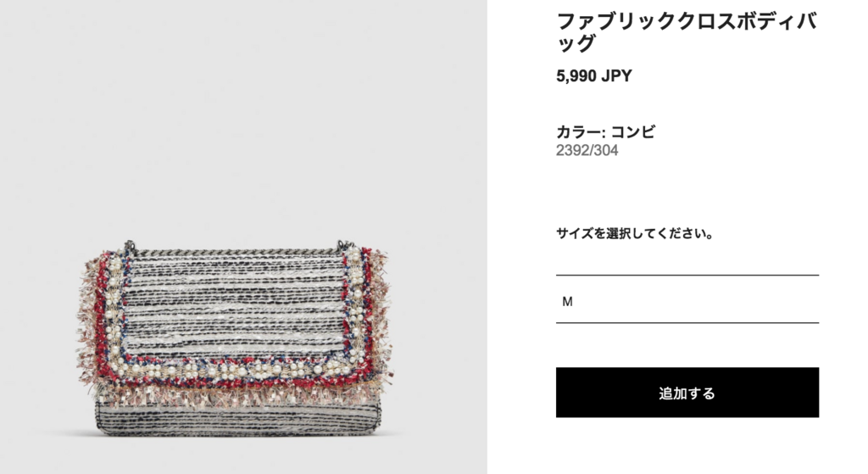The image size is (868, 474).
Task: Select size M option
Action: pyautogui.click(x=687, y=301)
